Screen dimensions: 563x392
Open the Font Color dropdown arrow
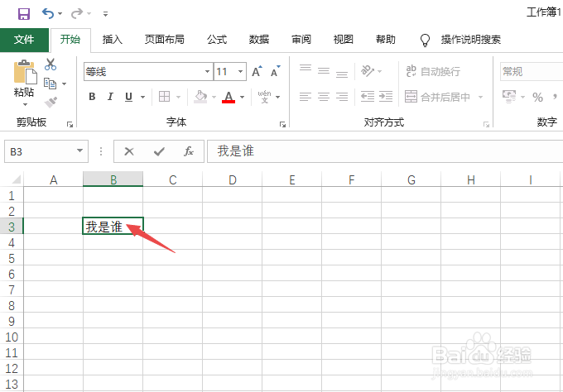243,97
